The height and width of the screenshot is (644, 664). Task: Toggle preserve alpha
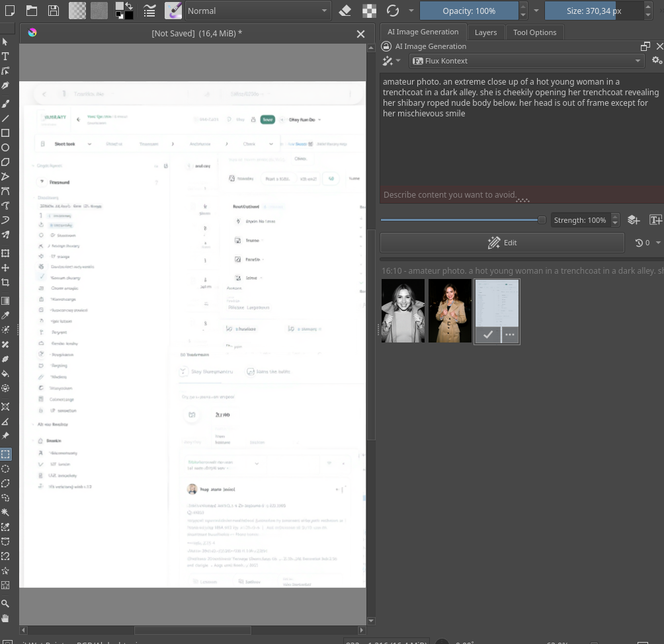click(369, 11)
